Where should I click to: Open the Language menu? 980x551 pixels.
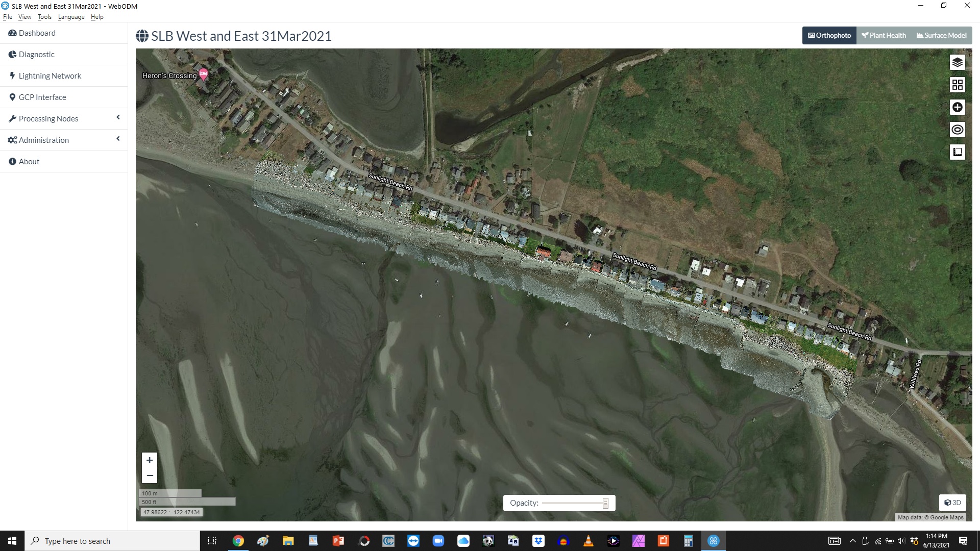tap(71, 16)
